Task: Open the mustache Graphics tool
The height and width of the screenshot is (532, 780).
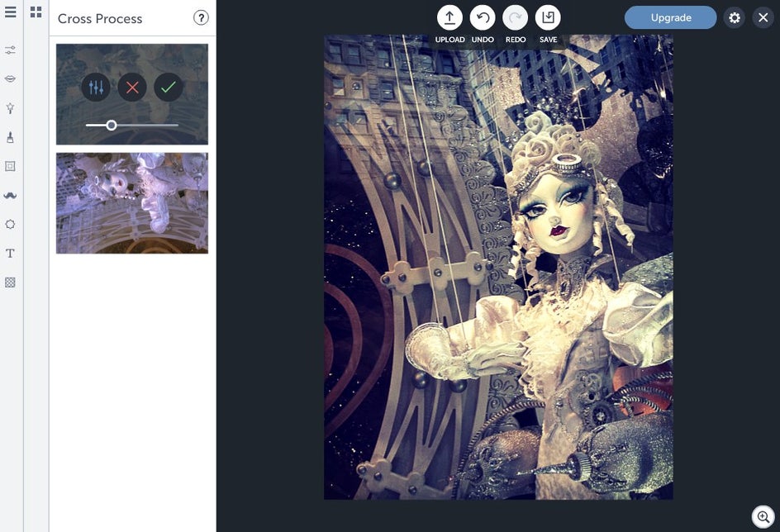Action: pyautogui.click(x=10, y=196)
